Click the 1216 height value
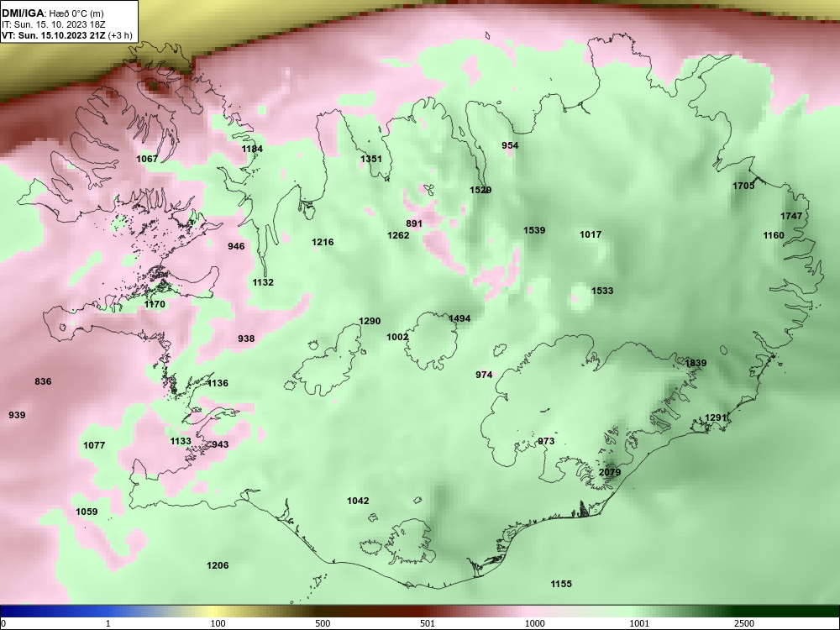The width and height of the screenshot is (840, 630). pyautogui.click(x=323, y=242)
